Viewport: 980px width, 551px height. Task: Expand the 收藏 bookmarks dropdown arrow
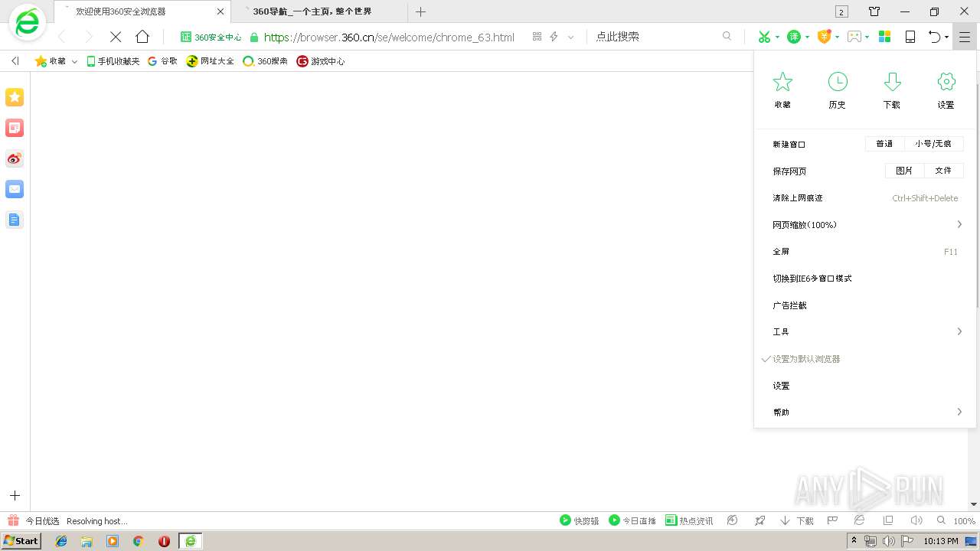tap(74, 62)
